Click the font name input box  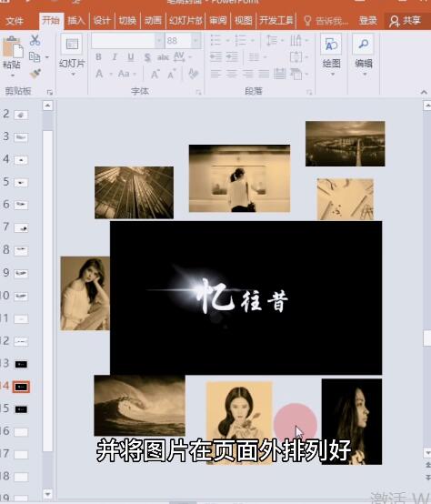click(123, 41)
